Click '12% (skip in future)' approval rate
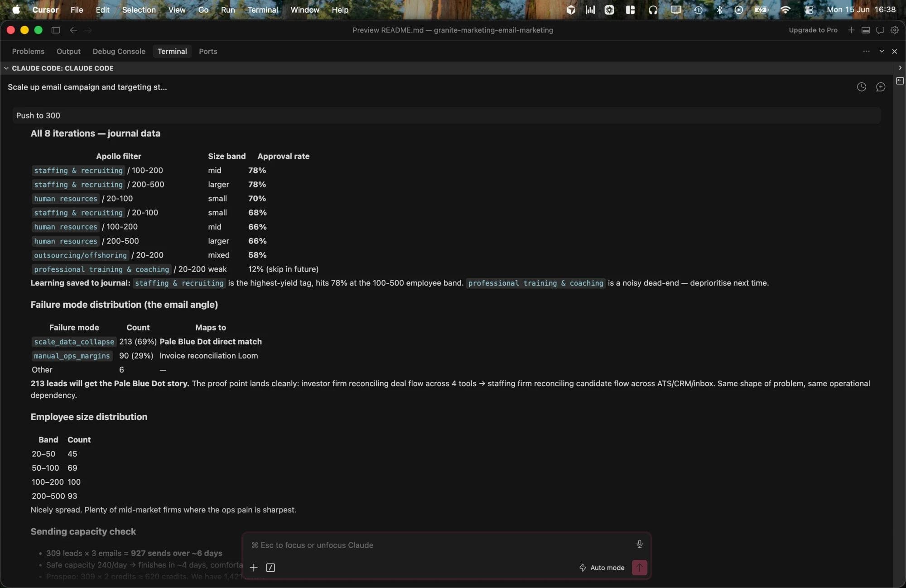Viewport: 906px width, 588px height. pos(283,269)
